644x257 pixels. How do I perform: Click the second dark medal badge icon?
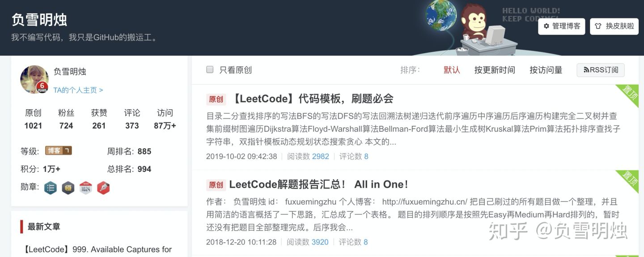point(68,188)
